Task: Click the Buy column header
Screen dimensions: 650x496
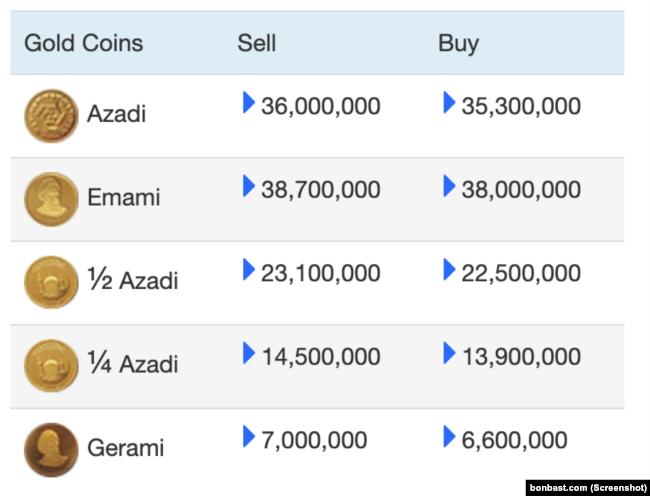Action: pyautogui.click(x=458, y=44)
